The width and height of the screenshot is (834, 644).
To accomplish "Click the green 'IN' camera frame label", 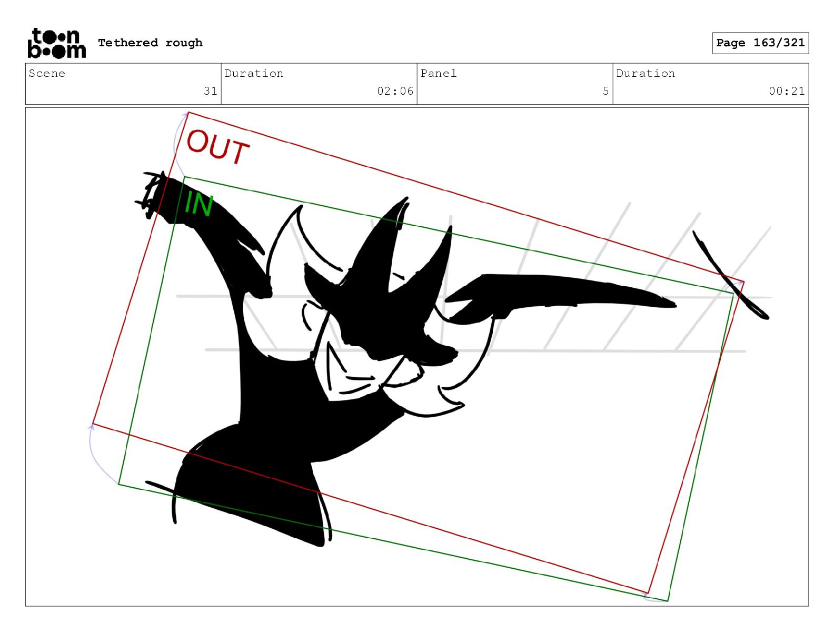I will pyautogui.click(x=198, y=204).
